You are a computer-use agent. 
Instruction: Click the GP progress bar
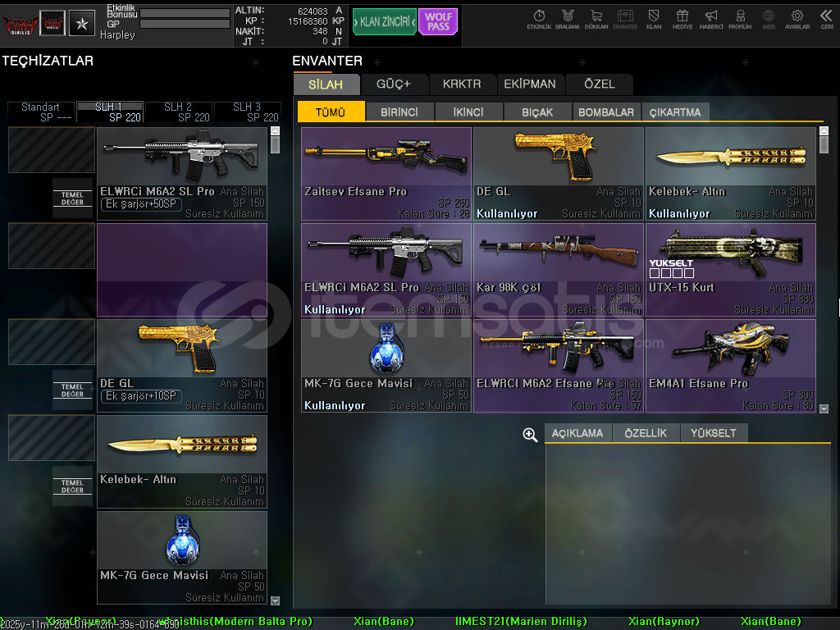click(185, 24)
